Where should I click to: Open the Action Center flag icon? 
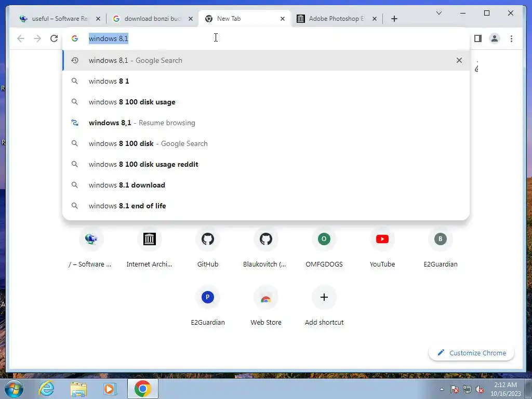pos(455,389)
